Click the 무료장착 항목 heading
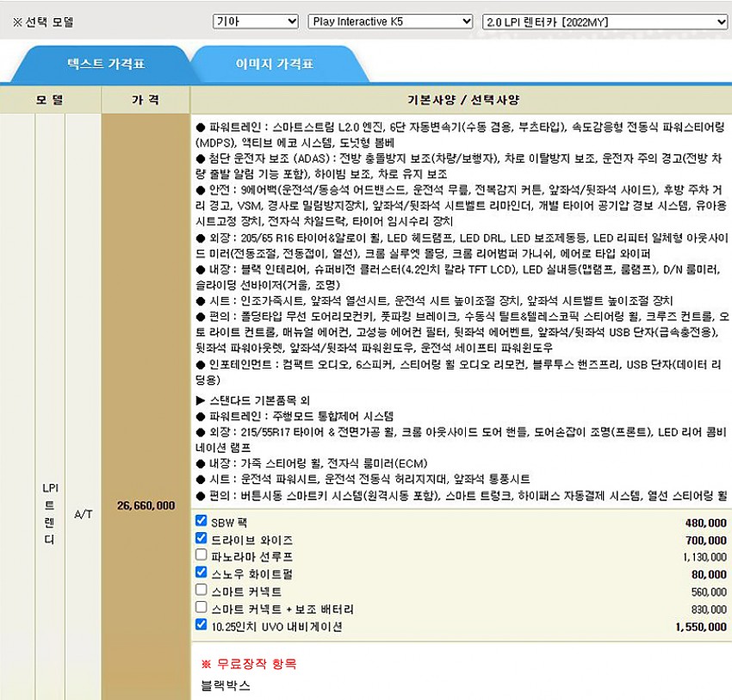The width and height of the screenshot is (732, 700). 248,665
